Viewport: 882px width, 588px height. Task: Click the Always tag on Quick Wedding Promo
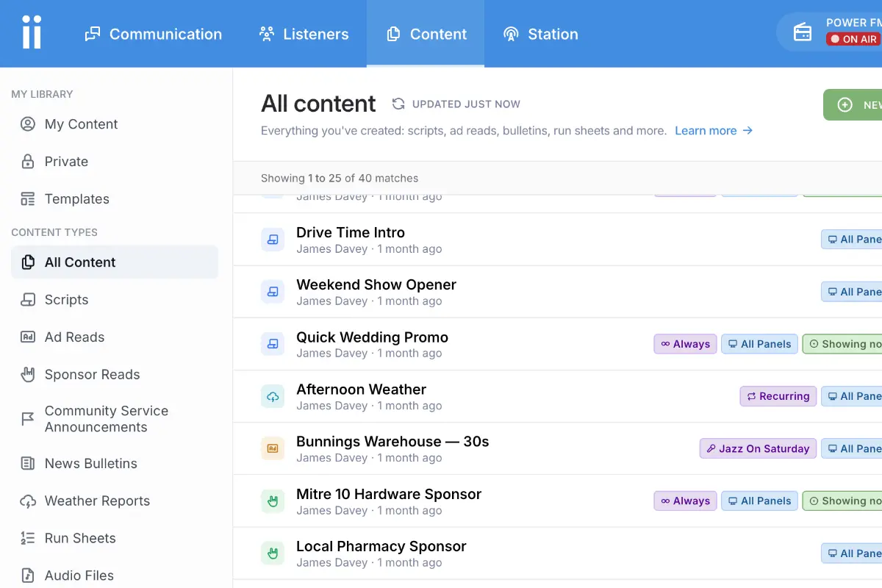pyautogui.click(x=685, y=344)
